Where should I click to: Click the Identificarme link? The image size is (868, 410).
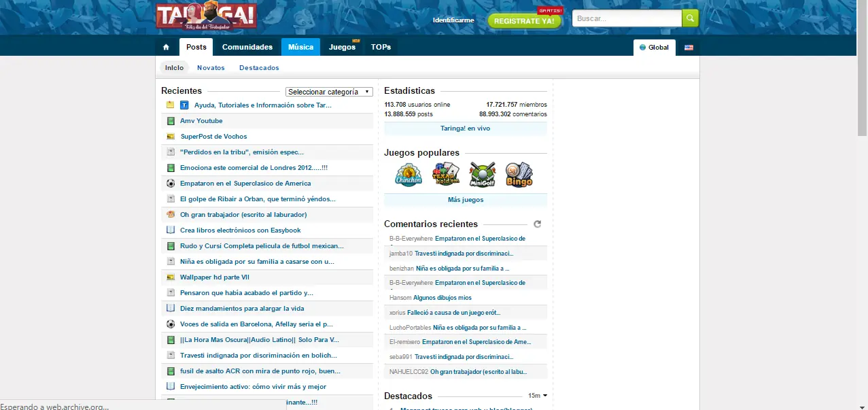point(453,20)
